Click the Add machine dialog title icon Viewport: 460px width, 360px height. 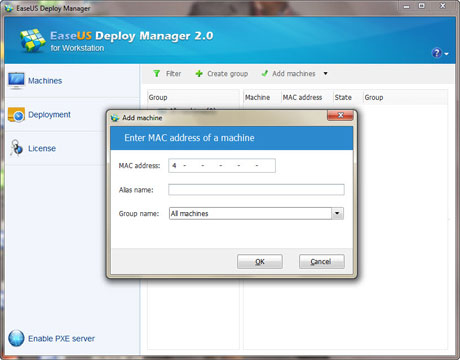tap(115, 118)
